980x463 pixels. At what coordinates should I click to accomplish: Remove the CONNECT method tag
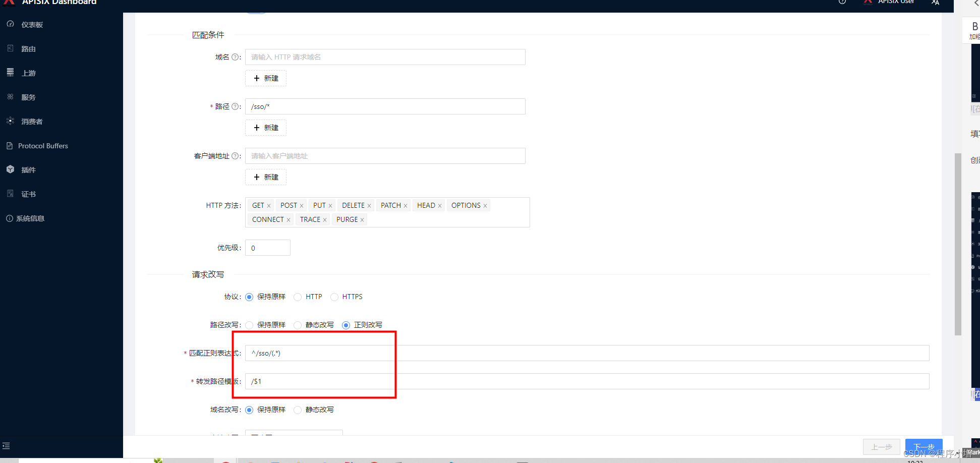[x=289, y=220]
